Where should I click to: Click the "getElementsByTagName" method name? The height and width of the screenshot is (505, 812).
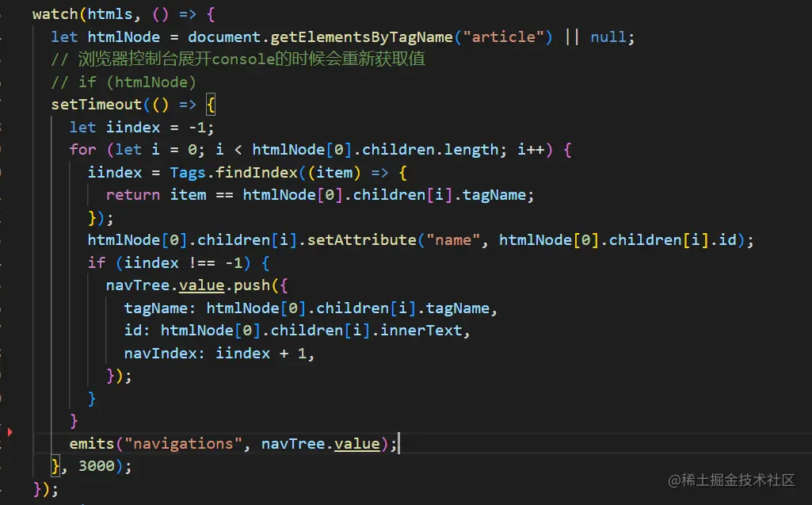coord(361,36)
